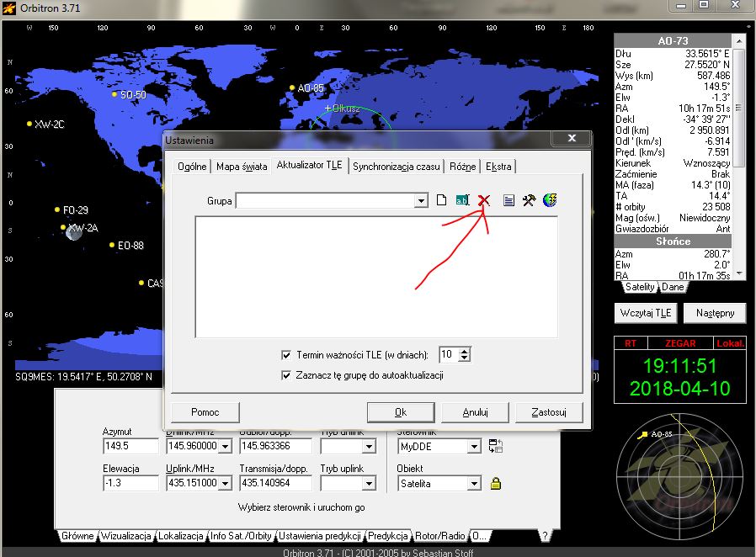Open the Obiekt Satelita dropdown
Image resolution: width=756 pixels, height=557 pixels.
pyautogui.click(x=475, y=483)
